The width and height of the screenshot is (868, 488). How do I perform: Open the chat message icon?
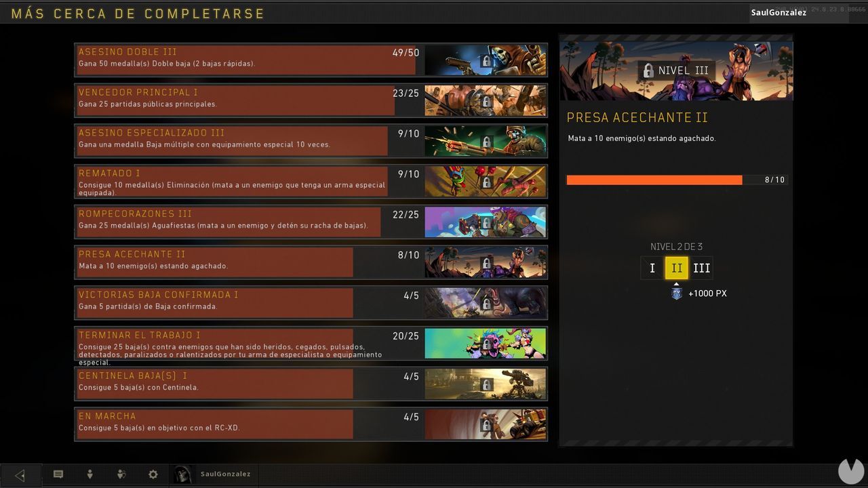pyautogui.click(x=58, y=474)
